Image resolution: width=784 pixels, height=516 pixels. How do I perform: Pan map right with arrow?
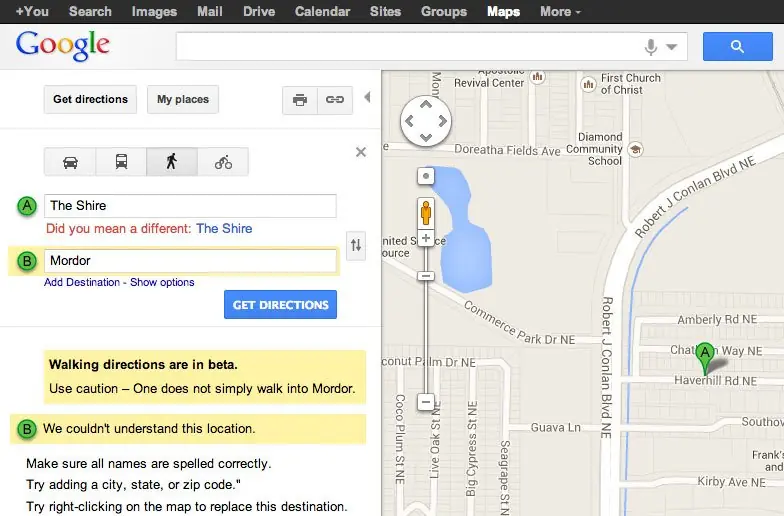coord(442,121)
